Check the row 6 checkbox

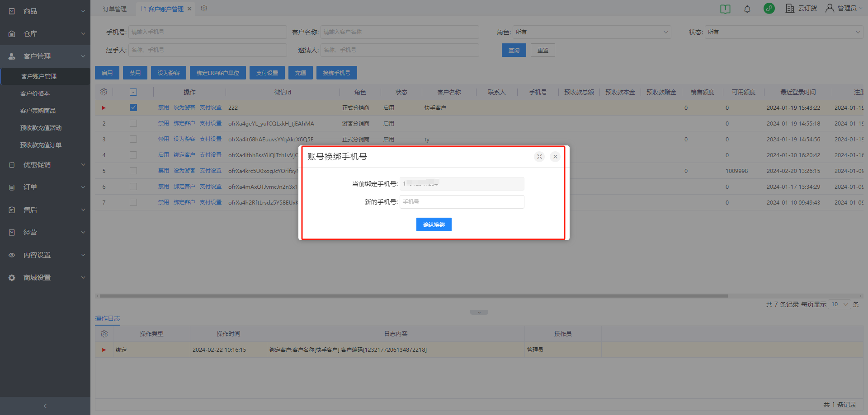click(133, 187)
